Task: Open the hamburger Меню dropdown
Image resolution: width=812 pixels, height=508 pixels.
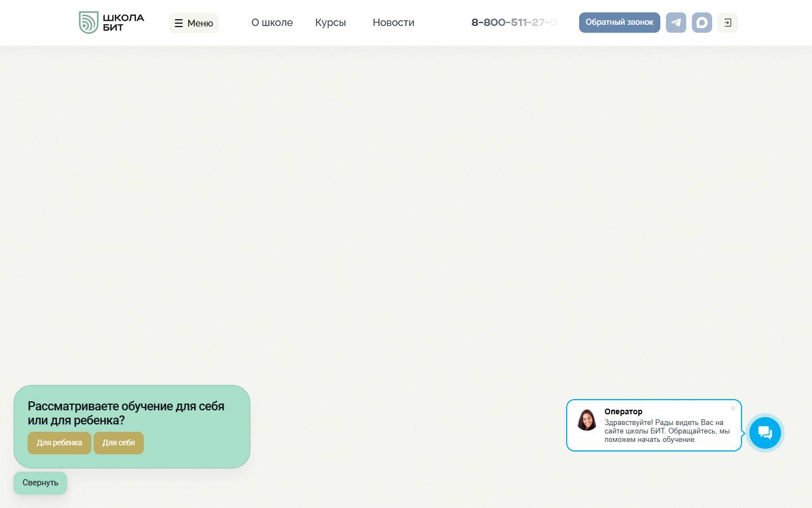Action: pos(194,23)
